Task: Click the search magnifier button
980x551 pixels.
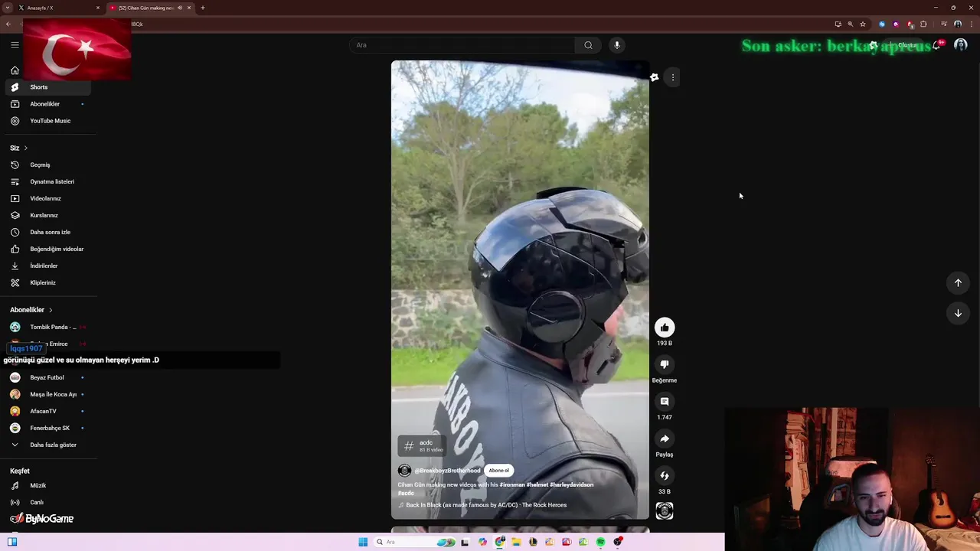Action: pos(588,45)
